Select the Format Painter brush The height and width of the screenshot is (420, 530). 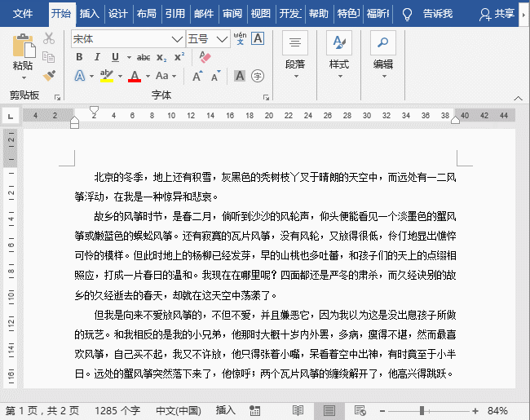50,75
